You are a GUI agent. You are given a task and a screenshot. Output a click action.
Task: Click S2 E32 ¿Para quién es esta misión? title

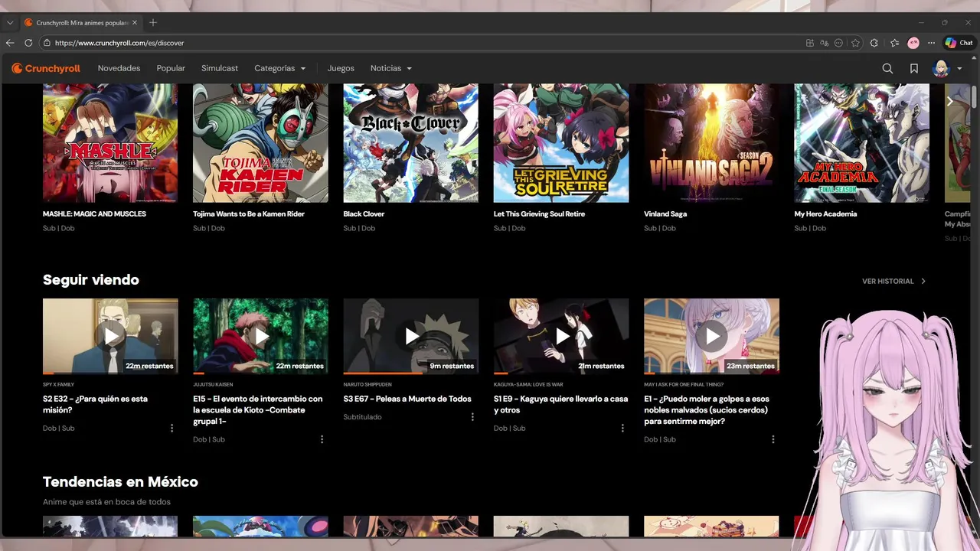pyautogui.click(x=95, y=404)
